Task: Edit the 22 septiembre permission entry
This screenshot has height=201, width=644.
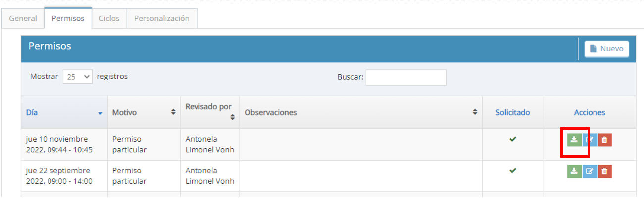Action: coord(589,171)
